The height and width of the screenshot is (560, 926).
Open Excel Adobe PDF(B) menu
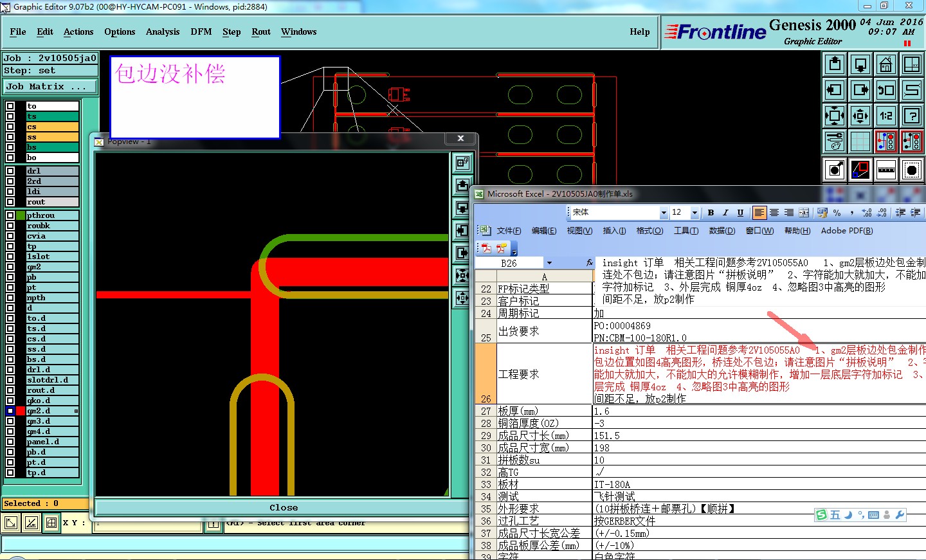coord(847,231)
